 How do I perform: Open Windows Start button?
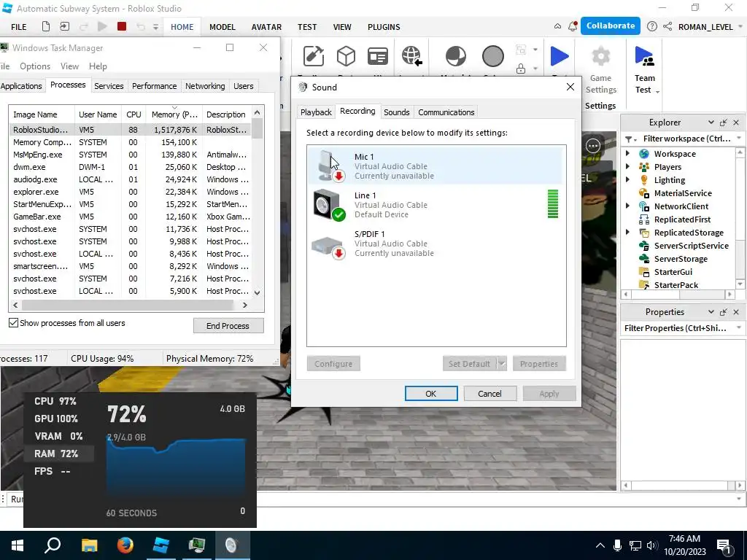coord(18,545)
